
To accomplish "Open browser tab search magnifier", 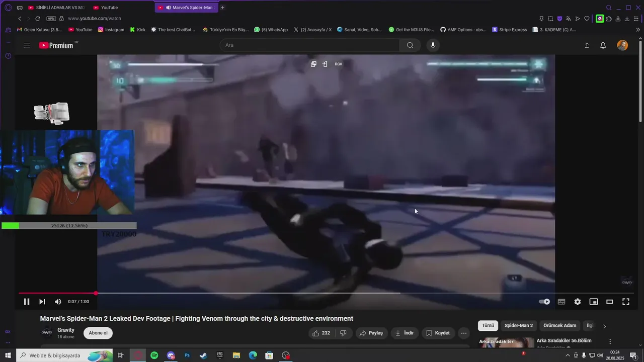I will [x=609, y=8].
